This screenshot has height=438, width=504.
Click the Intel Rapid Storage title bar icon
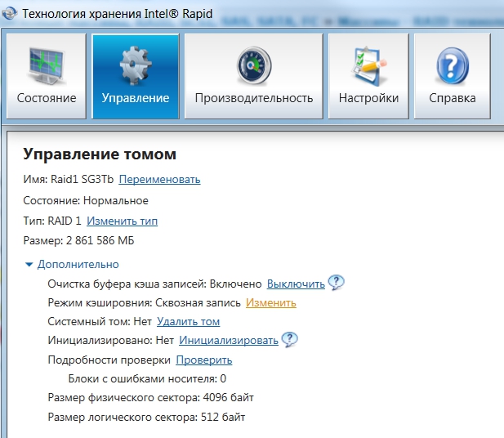(10, 15)
